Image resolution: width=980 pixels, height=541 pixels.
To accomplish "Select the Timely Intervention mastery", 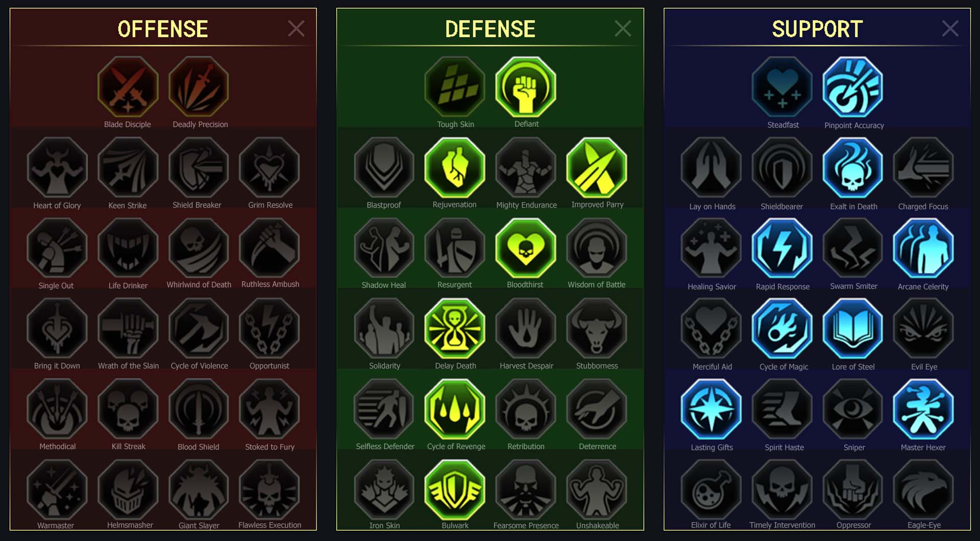I will [x=782, y=490].
